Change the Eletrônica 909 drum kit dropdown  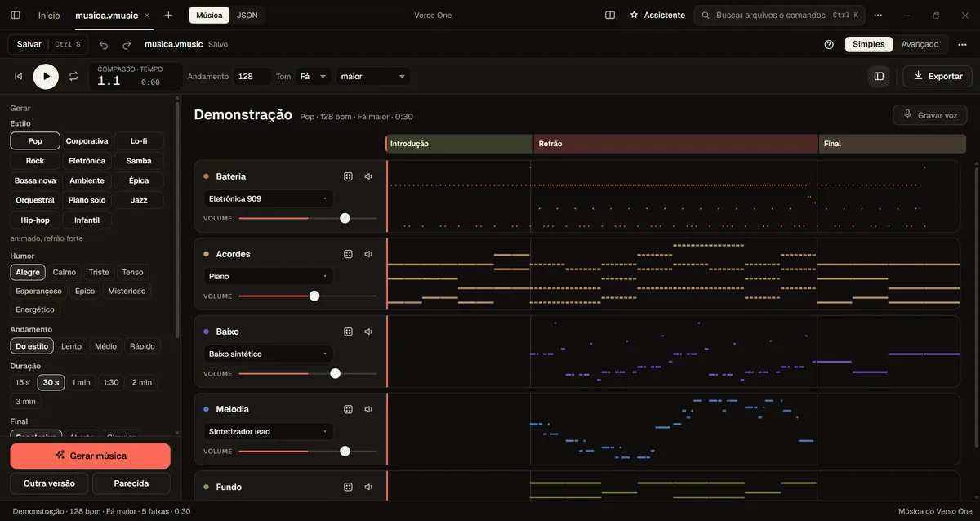(x=268, y=198)
